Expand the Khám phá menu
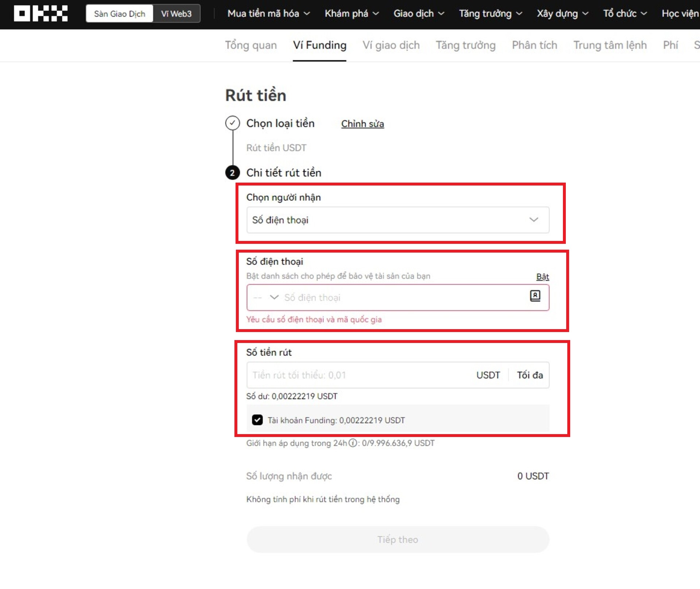Viewport: 700px width, 589px height. coord(352,13)
